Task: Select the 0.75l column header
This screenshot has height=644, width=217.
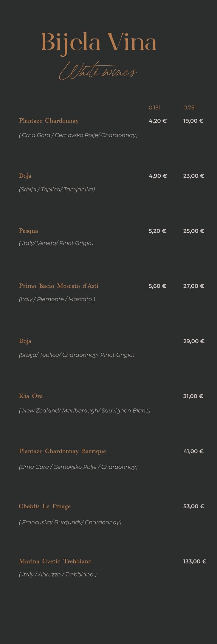Action: 189,108
